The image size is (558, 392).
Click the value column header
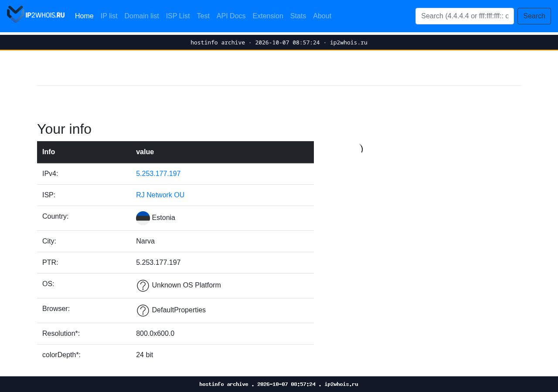click(x=145, y=152)
